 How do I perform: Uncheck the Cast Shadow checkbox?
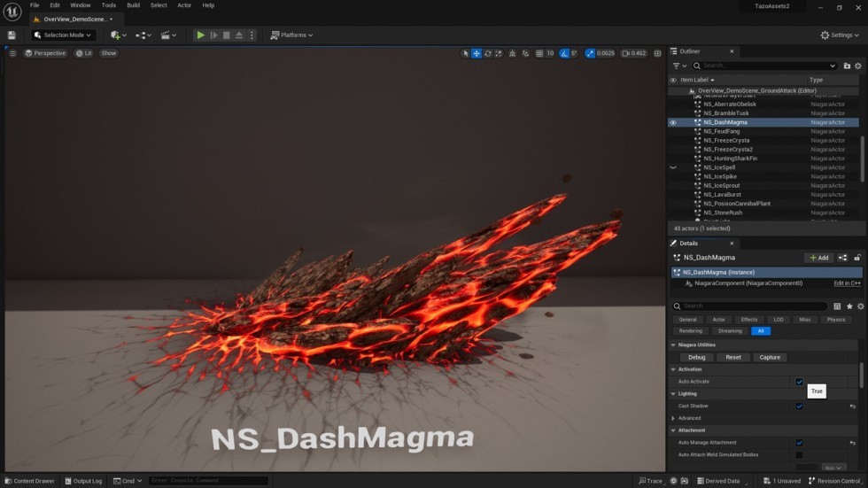tap(799, 407)
